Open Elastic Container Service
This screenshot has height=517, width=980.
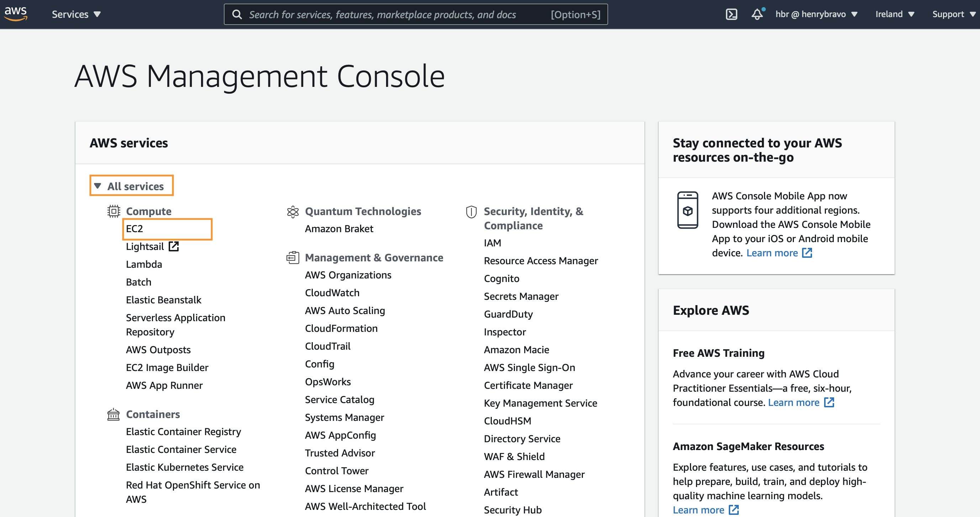[x=181, y=450]
